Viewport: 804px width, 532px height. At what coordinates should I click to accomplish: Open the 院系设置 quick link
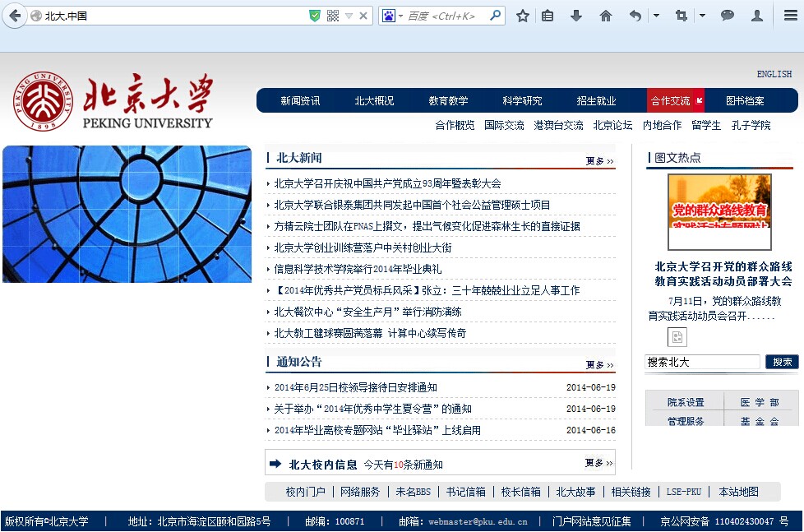(686, 402)
